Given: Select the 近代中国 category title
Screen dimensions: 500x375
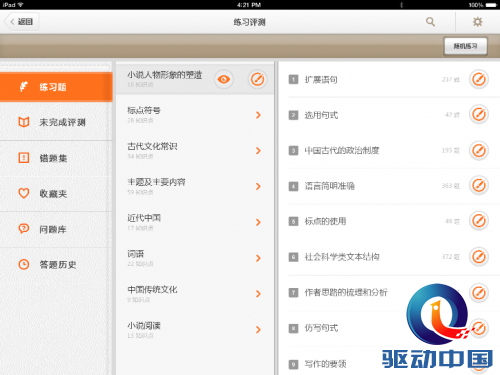Looking at the screenshot, I should [x=144, y=218].
